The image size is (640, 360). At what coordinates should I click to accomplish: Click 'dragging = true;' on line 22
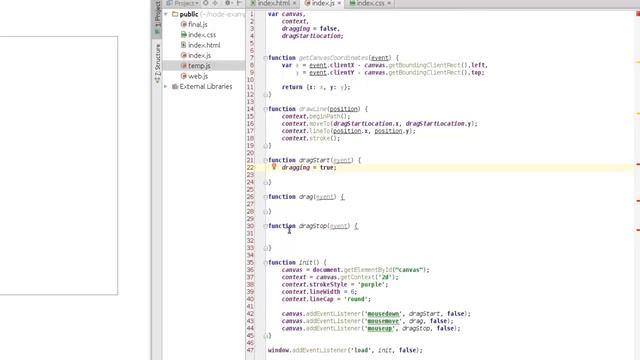point(309,168)
